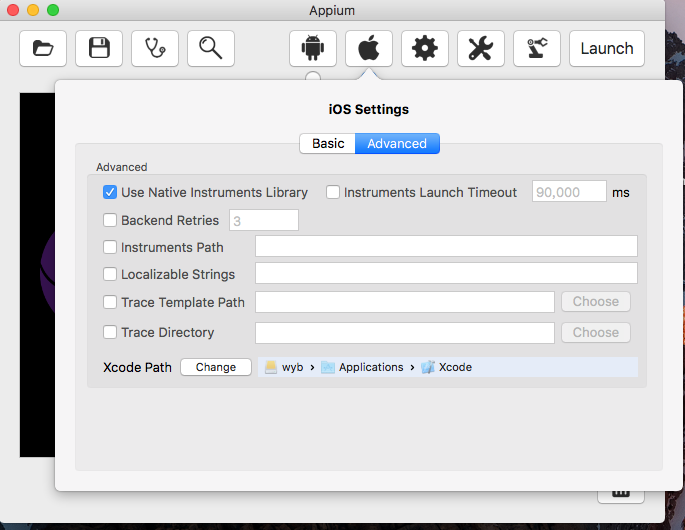Uncheck Use Native Instruments Library

[x=110, y=192]
